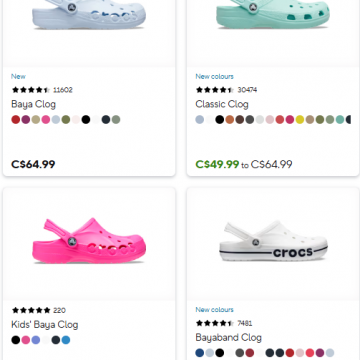The height and width of the screenshot is (360, 360).
Task: Open the light blue Baya Clog image
Action: click(x=89, y=15)
